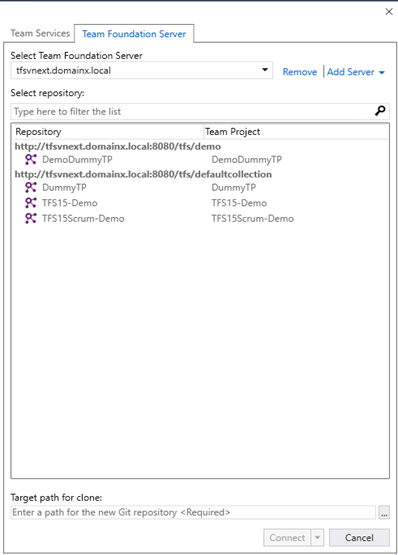Click the git icon beside DemoDummyTP repository
This screenshot has height=555, width=398.
[x=30, y=159]
